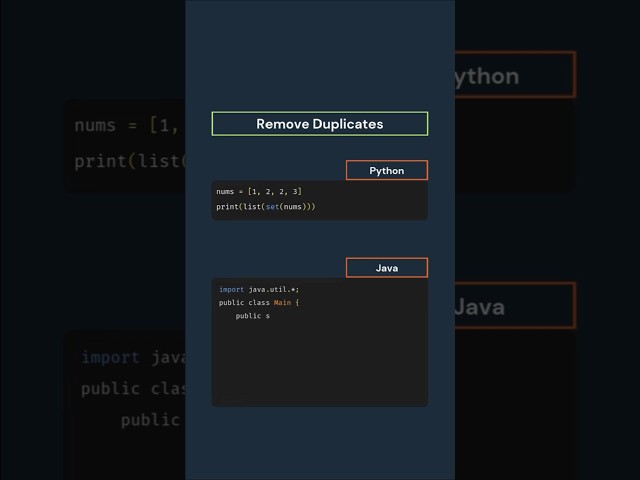This screenshot has height=480, width=640.
Task: Click the Remove Duplicates title box
Action: [x=320, y=124]
